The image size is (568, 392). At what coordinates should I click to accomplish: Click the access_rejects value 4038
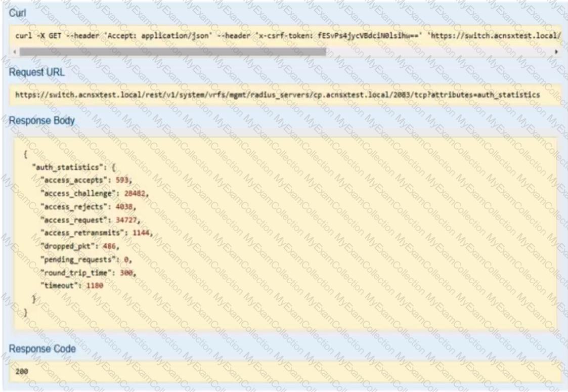(124, 207)
